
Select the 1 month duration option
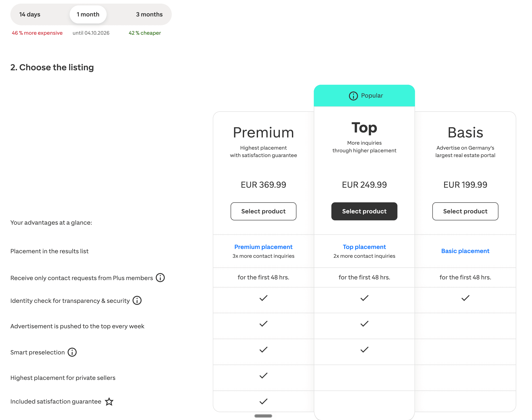tap(88, 14)
